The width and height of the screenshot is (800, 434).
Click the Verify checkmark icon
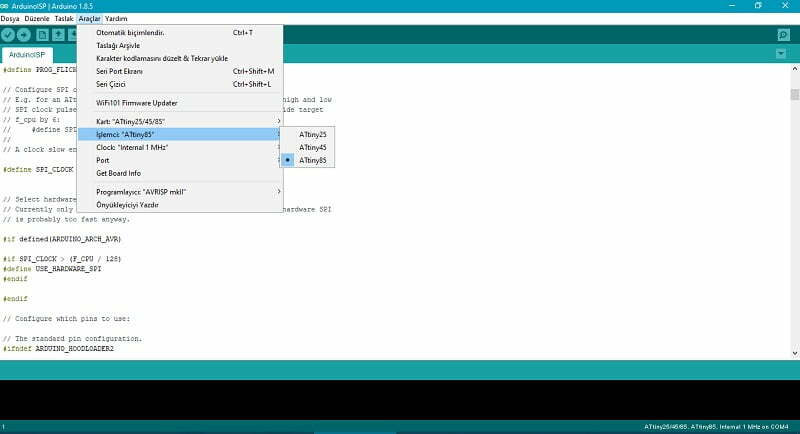(8, 35)
